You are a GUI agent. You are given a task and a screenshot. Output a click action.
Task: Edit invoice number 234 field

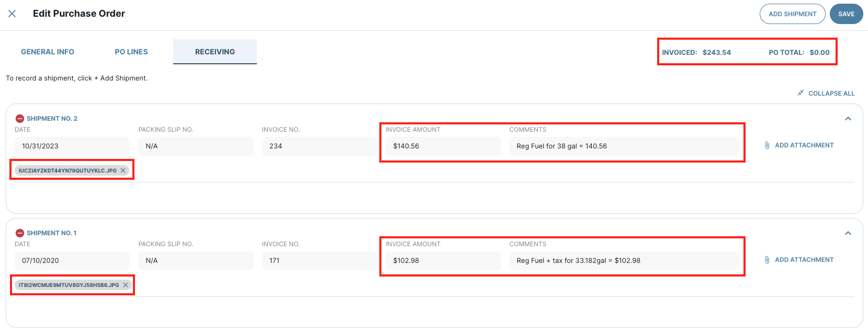(x=320, y=146)
